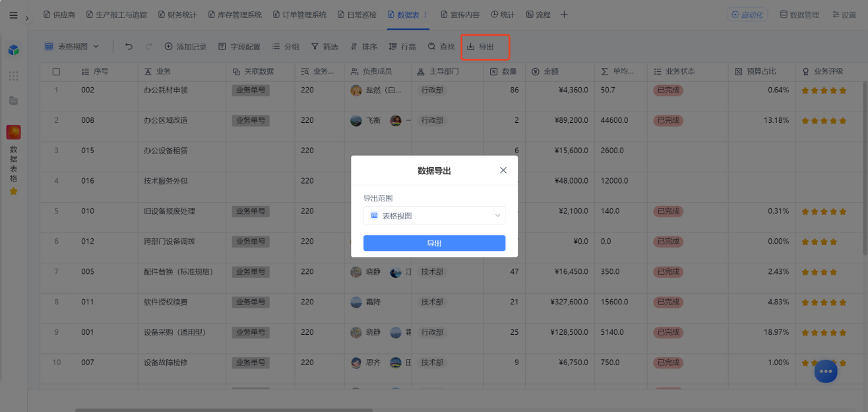Open the folder icon in the sidebar
The width and height of the screenshot is (868, 412).
pyautogui.click(x=13, y=100)
